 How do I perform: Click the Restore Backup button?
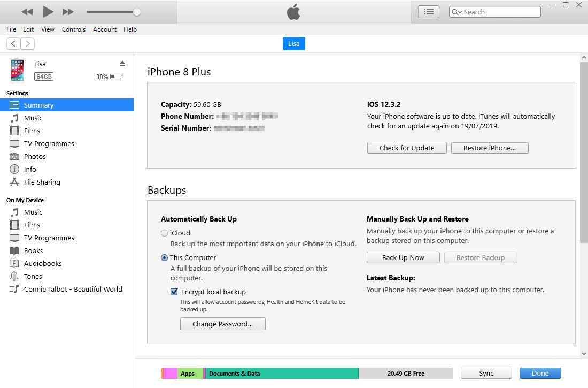481,257
